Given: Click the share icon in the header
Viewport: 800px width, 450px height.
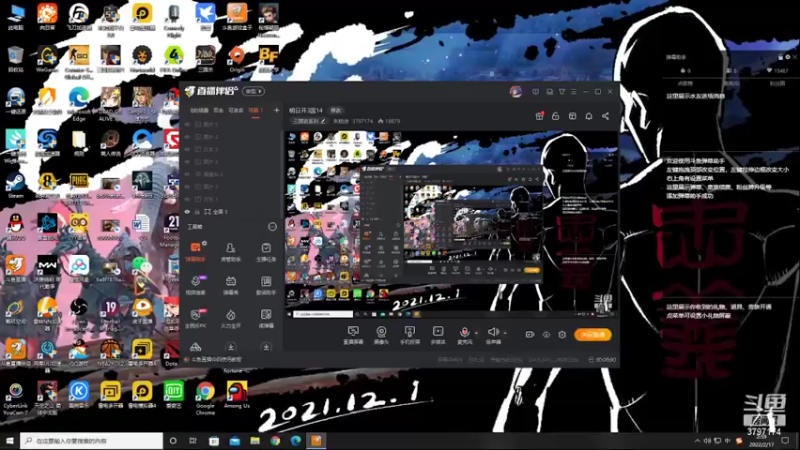Looking at the screenshot, I should pos(605,116).
